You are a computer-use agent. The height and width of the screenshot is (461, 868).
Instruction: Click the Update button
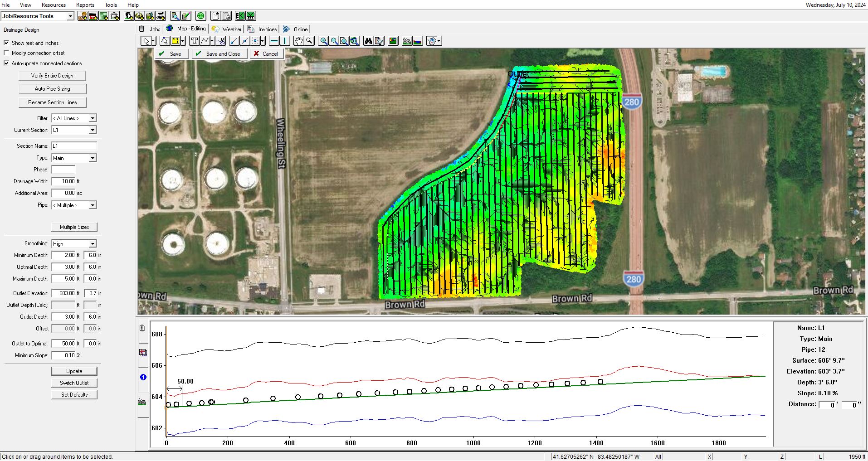pos(74,371)
